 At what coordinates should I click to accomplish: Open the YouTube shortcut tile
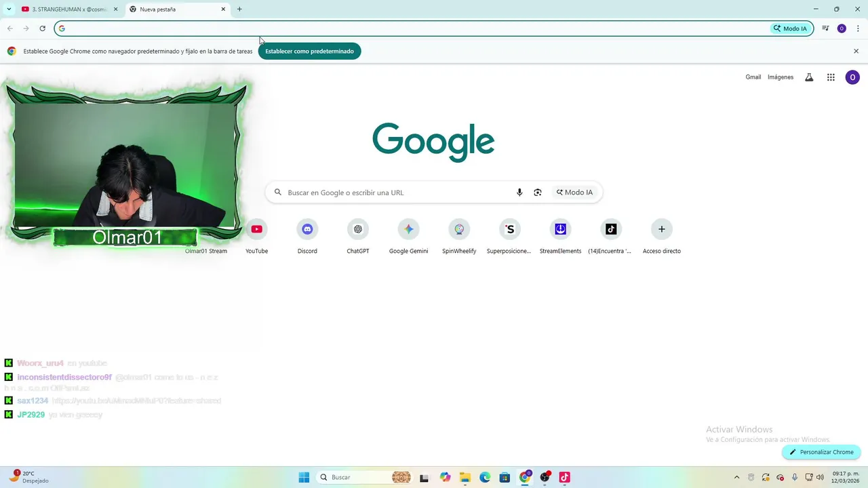(x=256, y=237)
